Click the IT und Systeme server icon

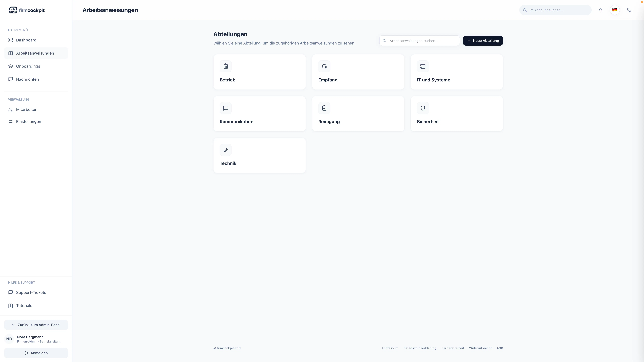tap(423, 66)
